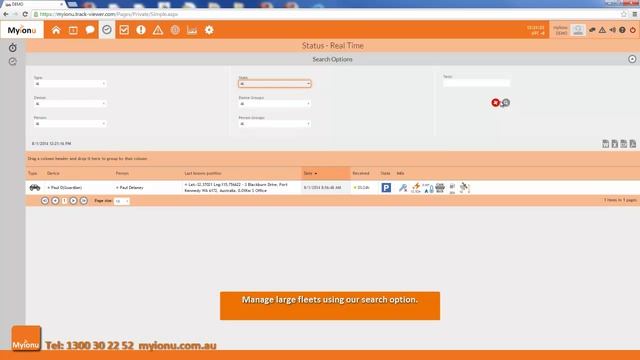Screen dimensions: 640x360
Task: Click the wrench info icon in the row
Action: (x=403, y=188)
